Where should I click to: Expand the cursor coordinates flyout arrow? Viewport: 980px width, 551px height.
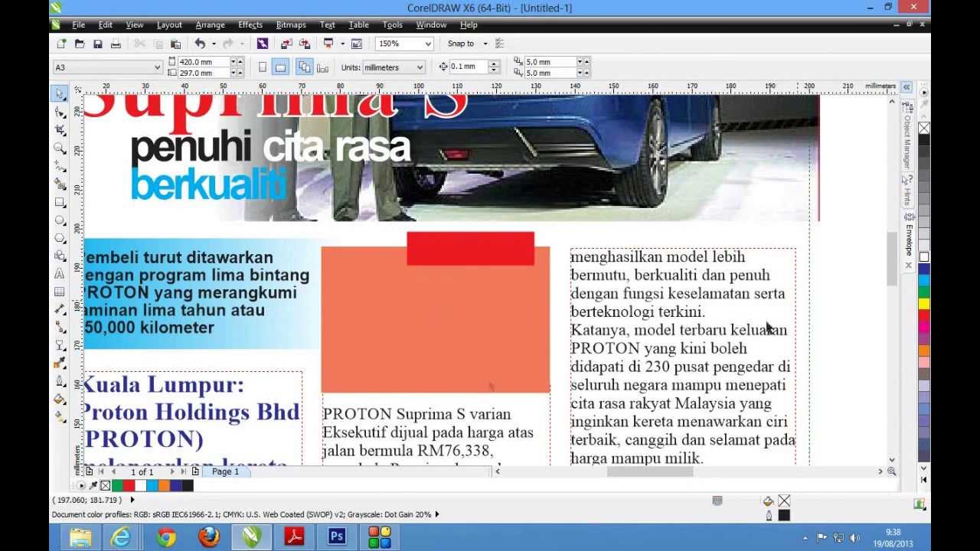[x=132, y=500]
